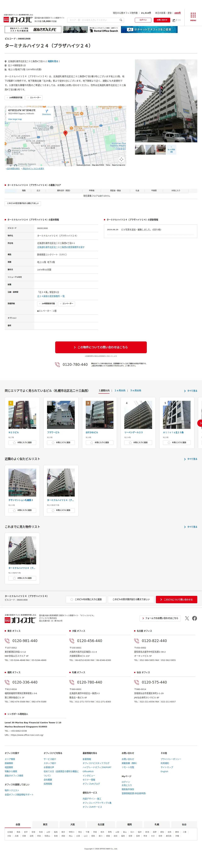Image resolution: width=202 pixels, height=868 pixels.
Task: Click the map's my-location target icon
Action: coord(121,159)
